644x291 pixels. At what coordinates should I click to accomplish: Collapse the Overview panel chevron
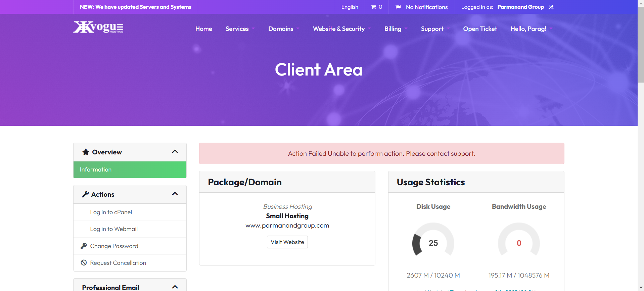(175, 152)
